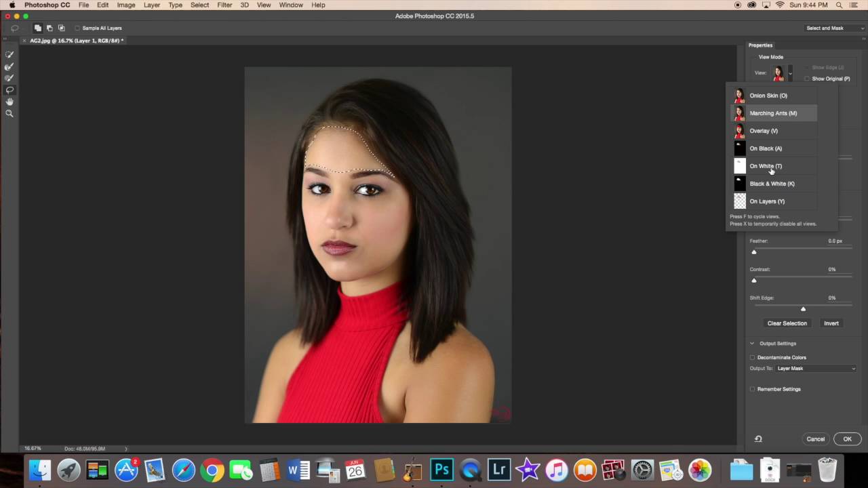868x488 pixels.
Task: Open the Select menu in the menu bar
Action: click(199, 5)
